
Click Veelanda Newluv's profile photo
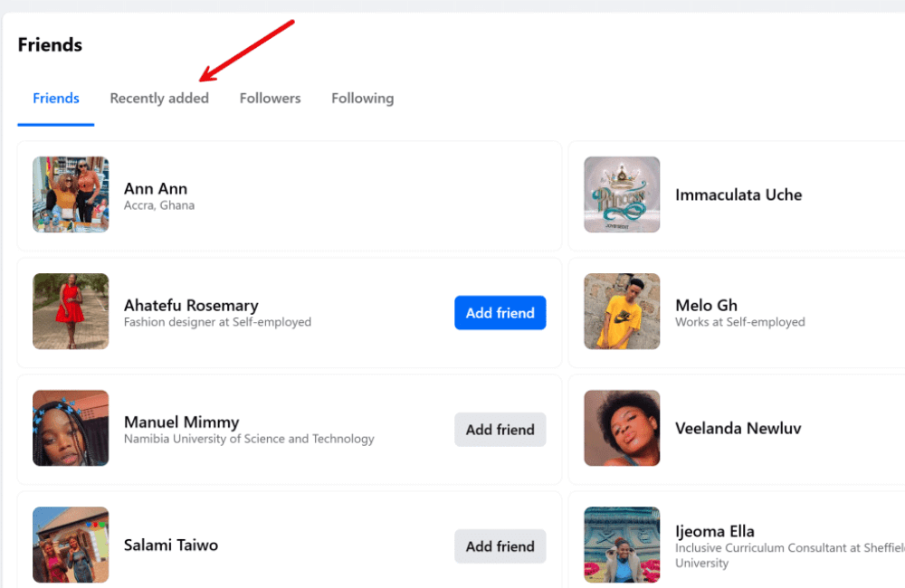622,428
